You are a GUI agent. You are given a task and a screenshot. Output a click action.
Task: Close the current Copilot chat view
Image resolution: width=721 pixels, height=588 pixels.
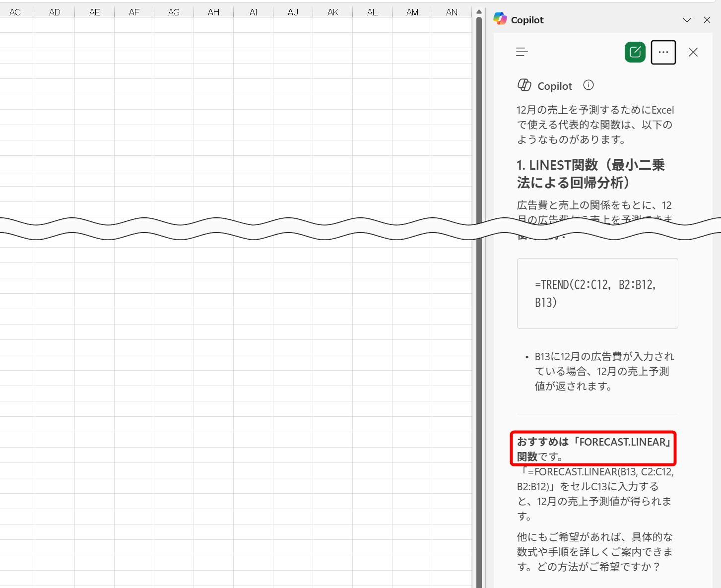[693, 52]
